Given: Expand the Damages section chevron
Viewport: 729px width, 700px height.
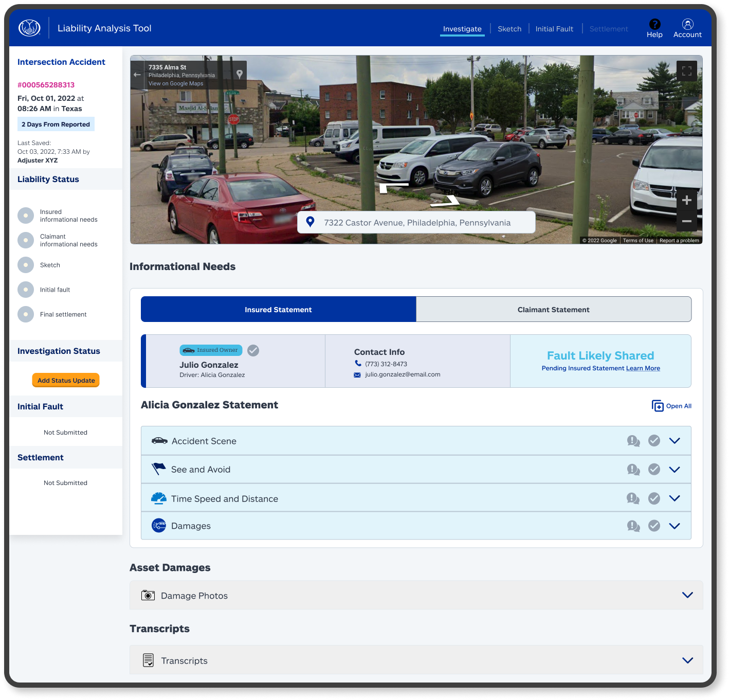Looking at the screenshot, I should pos(675,526).
